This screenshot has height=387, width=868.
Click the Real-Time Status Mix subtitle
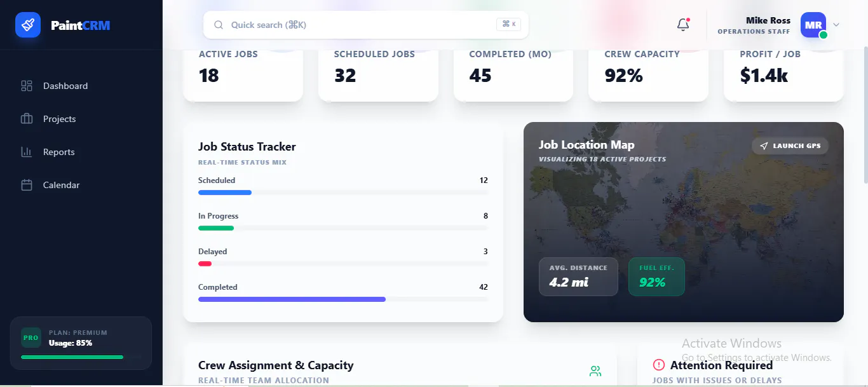coord(242,163)
